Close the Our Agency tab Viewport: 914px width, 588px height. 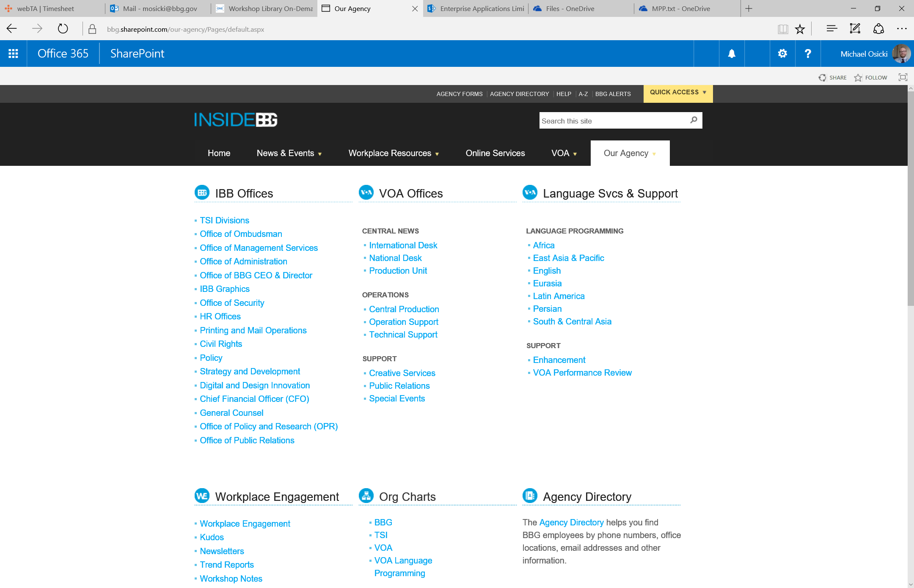click(x=415, y=8)
